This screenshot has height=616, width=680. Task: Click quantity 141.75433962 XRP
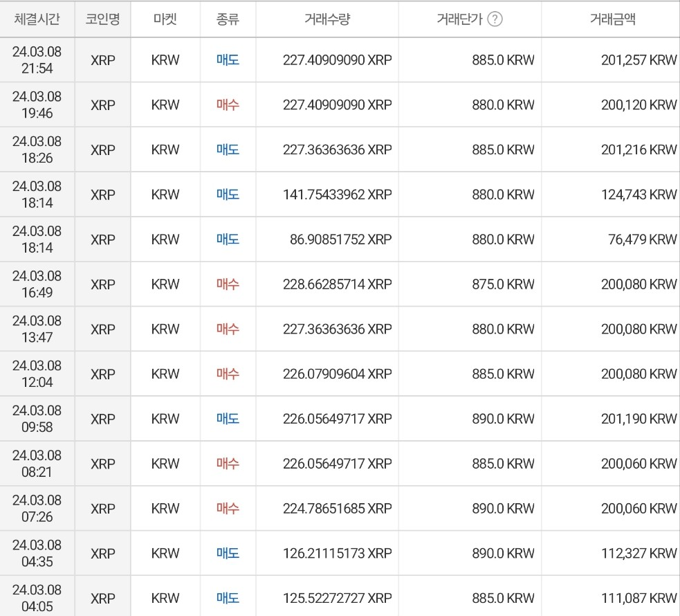point(338,194)
